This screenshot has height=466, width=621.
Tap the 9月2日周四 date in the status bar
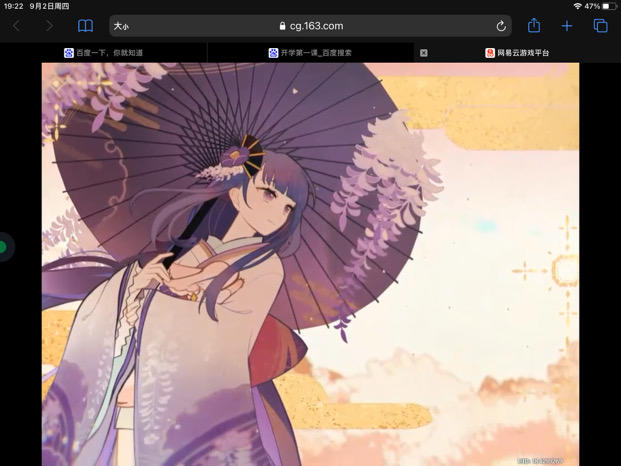coord(50,6)
